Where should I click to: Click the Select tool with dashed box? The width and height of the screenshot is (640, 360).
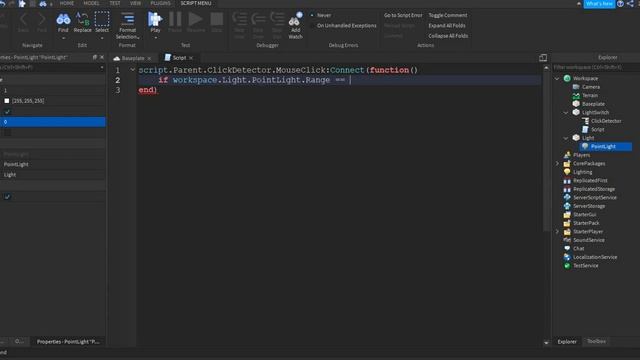pyautogui.click(x=102, y=22)
